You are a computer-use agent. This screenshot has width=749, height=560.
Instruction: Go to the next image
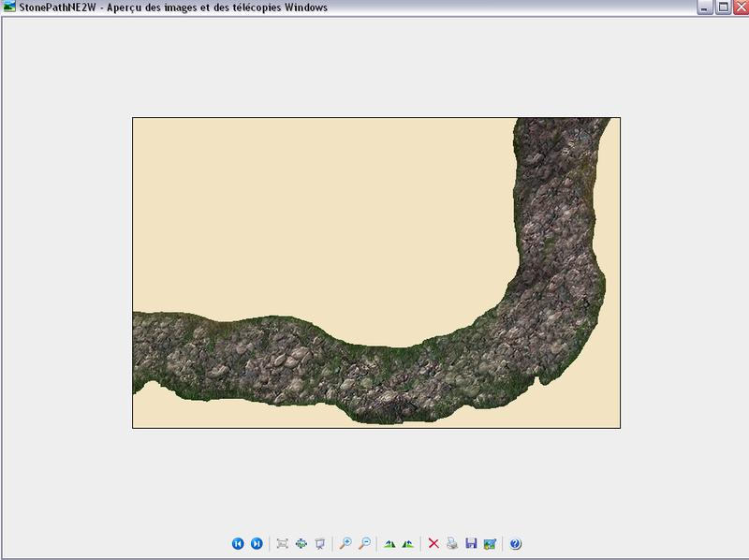point(257,543)
